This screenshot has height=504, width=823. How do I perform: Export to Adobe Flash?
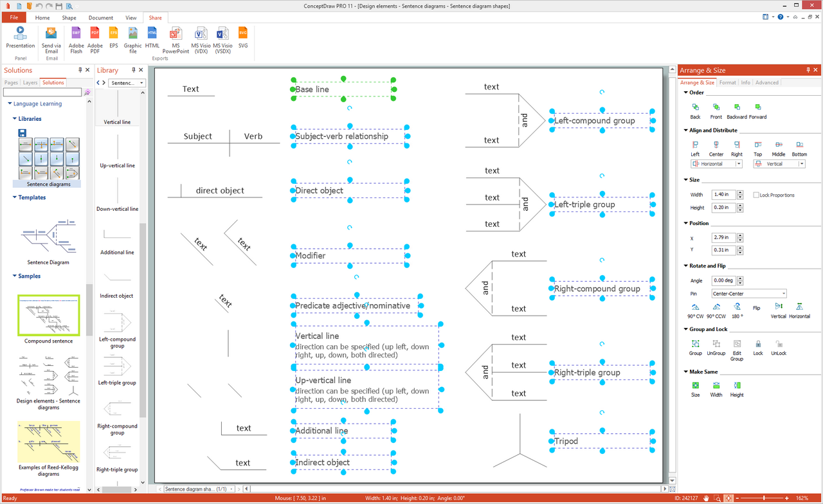coord(77,40)
